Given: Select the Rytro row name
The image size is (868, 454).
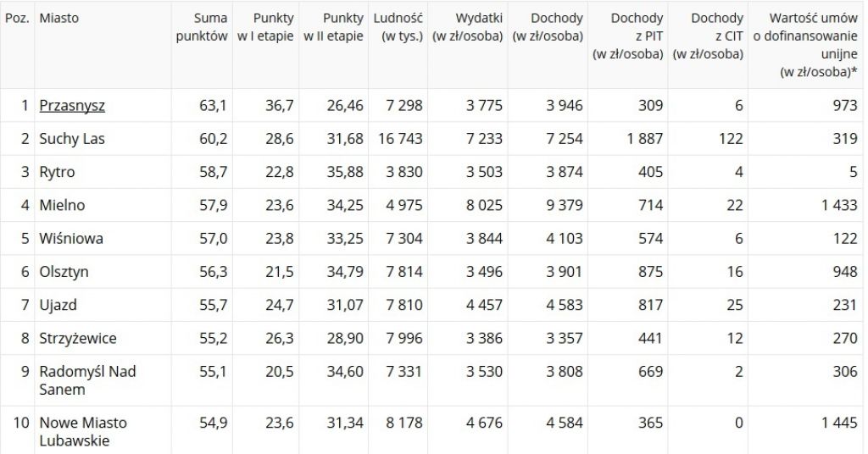Looking at the screenshot, I should [x=57, y=172].
